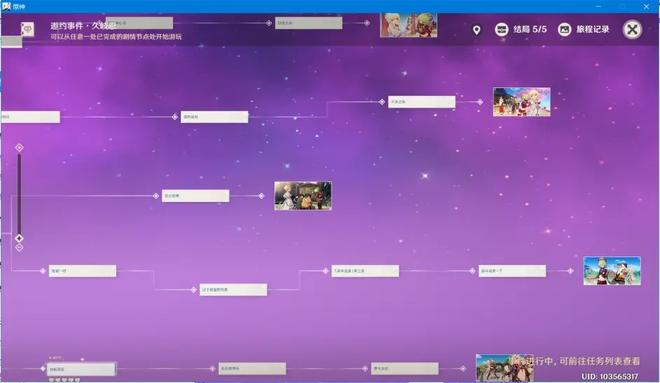This screenshot has height=383, width=660.
Task: Close the hangout event screen with X
Action: (x=632, y=29)
